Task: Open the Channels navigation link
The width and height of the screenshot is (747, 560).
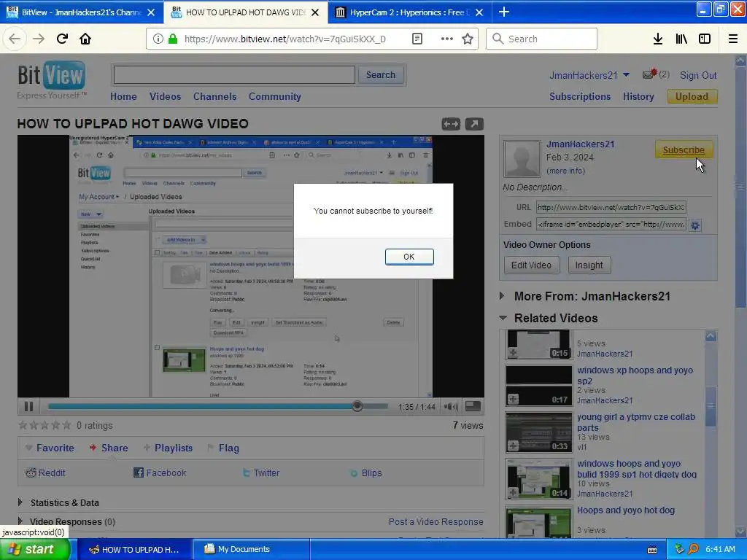Action: pos(215,96)
